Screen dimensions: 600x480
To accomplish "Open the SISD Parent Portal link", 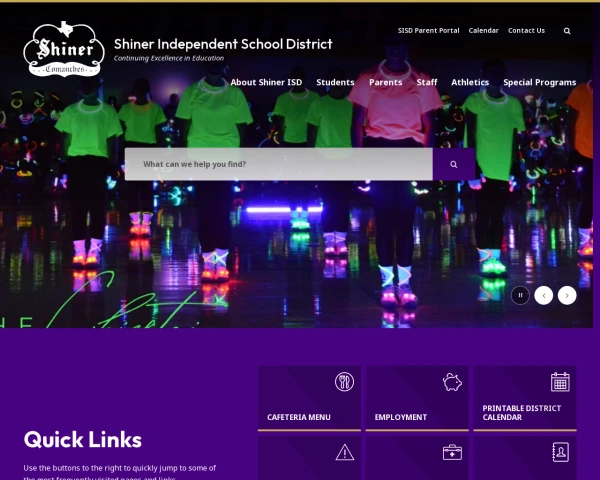I will (429, 31).
